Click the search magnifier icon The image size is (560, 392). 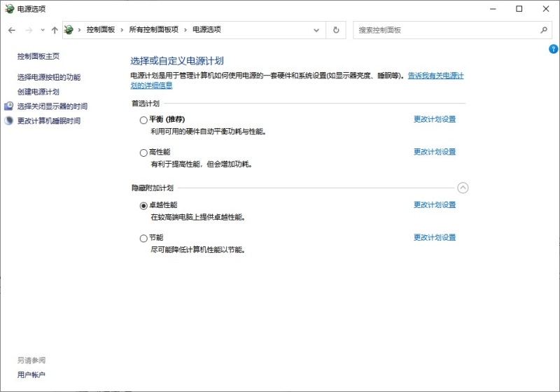click(544, 30)
